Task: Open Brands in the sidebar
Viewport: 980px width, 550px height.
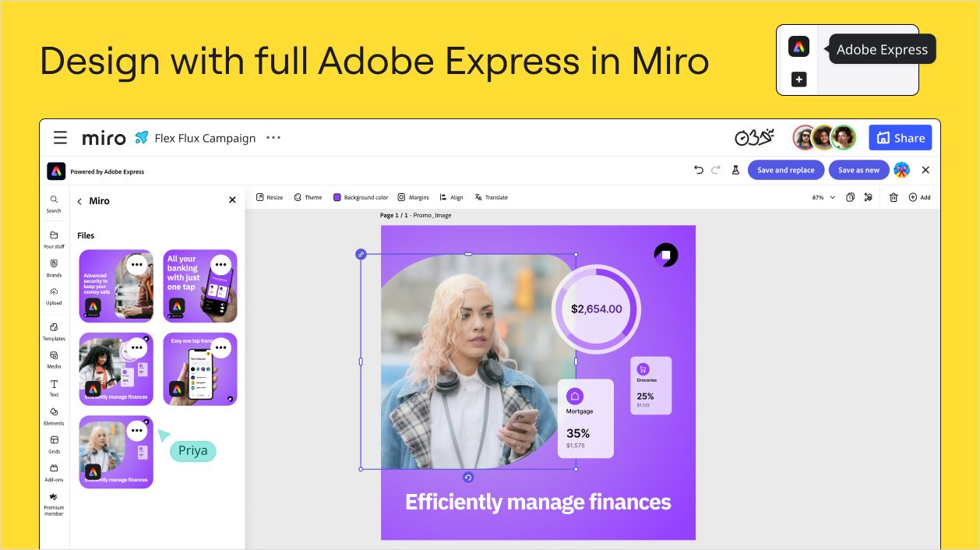Action: click(54, 268)
